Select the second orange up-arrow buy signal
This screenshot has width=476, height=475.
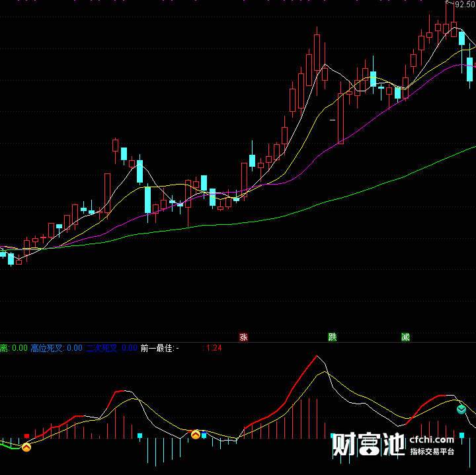(196, 435)
